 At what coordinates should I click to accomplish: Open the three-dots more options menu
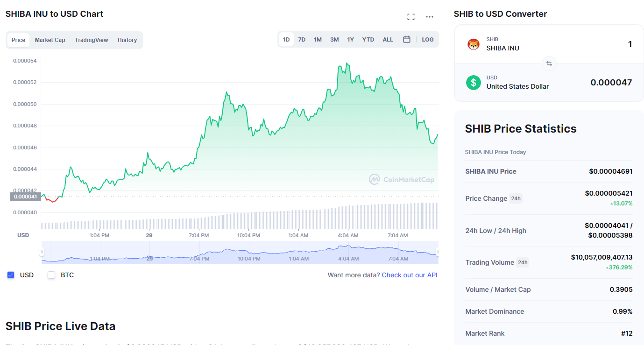(x=430, y=17)
